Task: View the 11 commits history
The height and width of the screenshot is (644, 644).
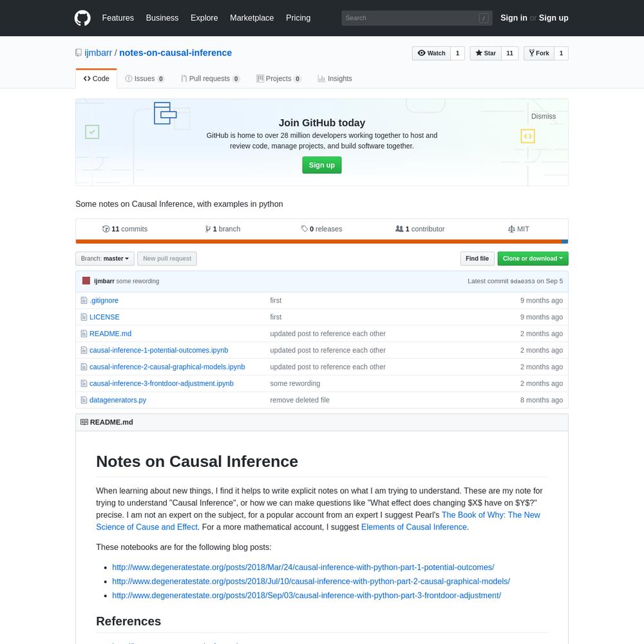Action: point(125,229)
